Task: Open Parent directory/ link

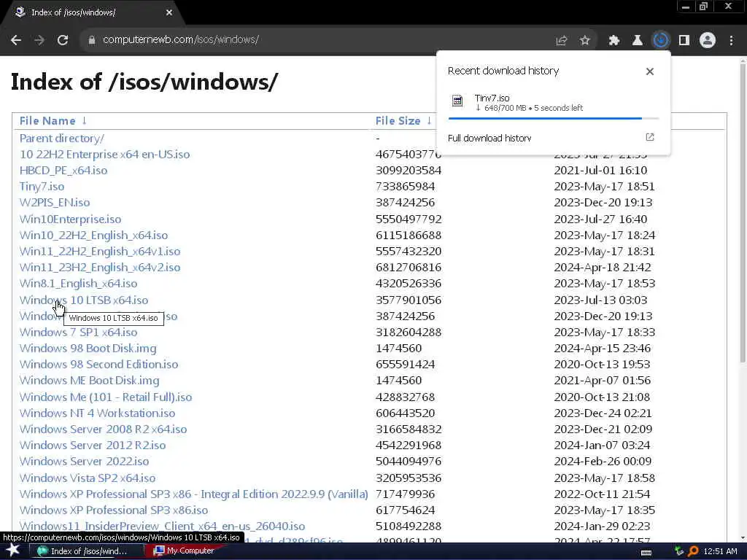Action: (x=62, y=139)
